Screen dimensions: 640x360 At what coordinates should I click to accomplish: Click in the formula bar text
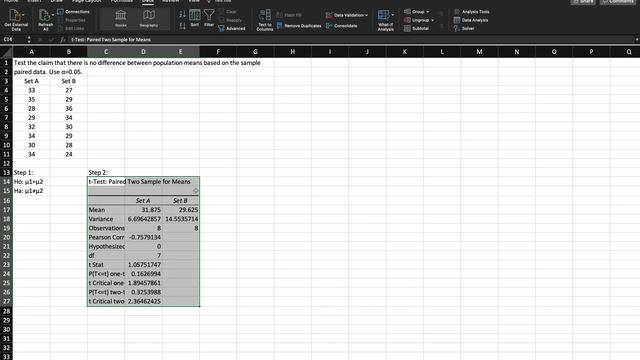tap(111, 40)
